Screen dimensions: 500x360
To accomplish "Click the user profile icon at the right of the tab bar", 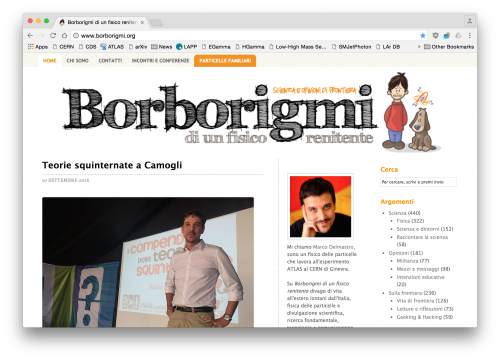I will pyautogui.click(x=470, y=21).
